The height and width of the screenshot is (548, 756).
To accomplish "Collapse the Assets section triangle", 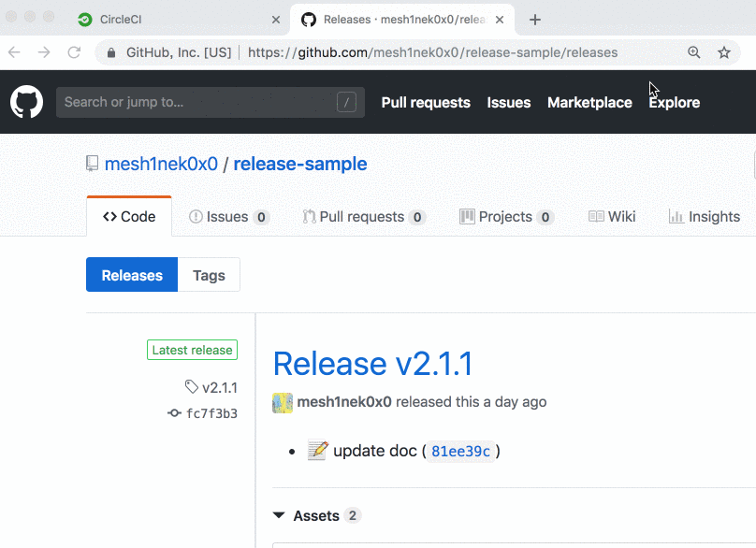I will pos(279,515).
